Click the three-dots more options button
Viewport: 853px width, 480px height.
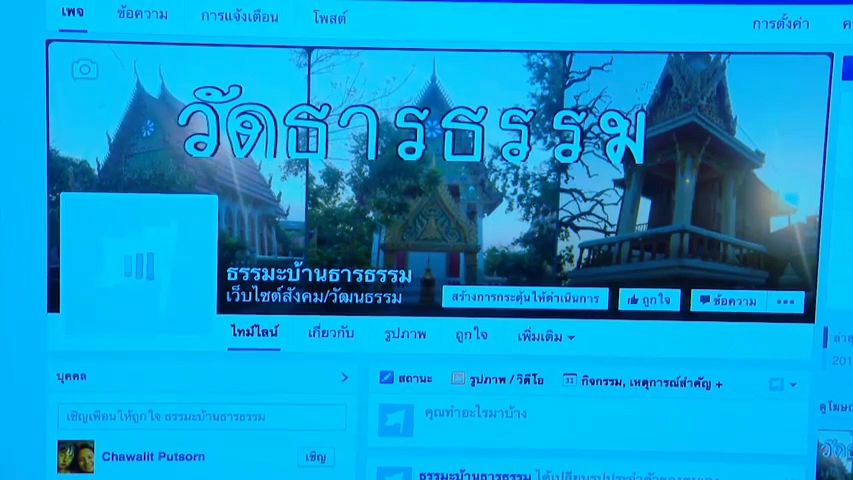coord(785,301)
